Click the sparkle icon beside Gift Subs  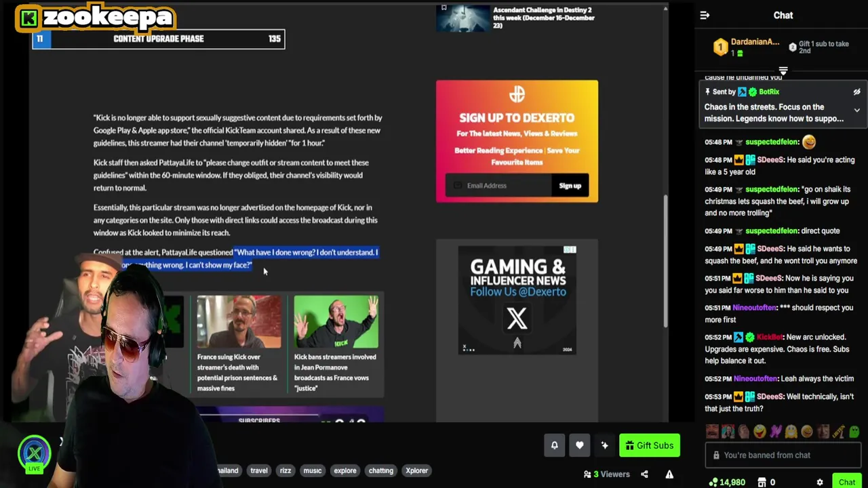(604, 445)
